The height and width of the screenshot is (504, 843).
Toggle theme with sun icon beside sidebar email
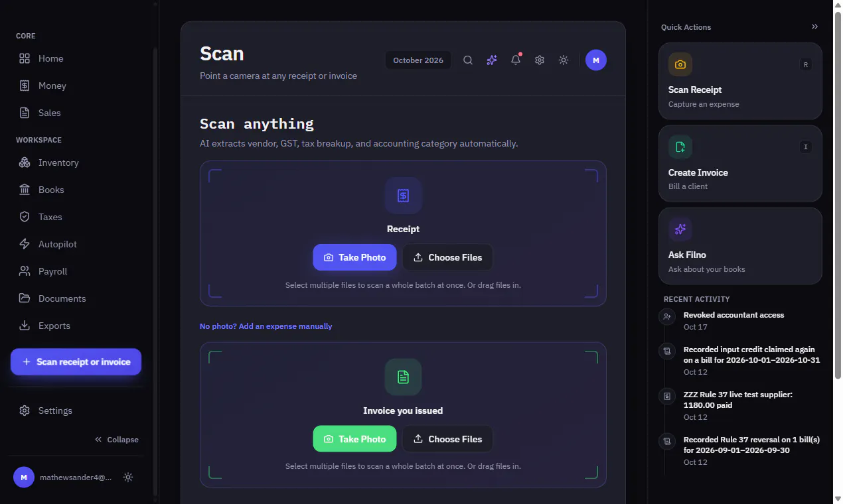[x=128, y=477]
